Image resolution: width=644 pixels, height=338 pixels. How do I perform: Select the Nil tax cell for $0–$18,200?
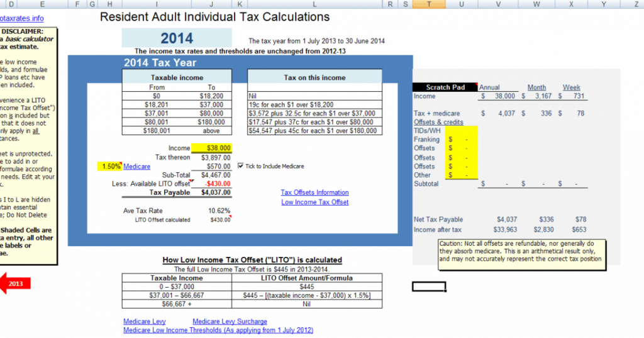tap(314, 96)
